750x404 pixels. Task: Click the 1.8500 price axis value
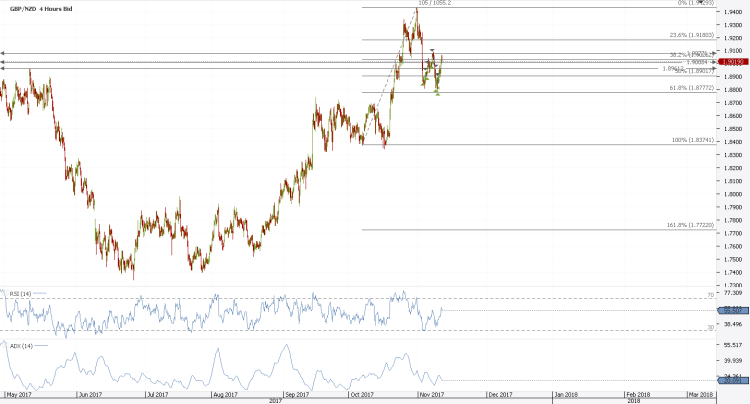733,129
